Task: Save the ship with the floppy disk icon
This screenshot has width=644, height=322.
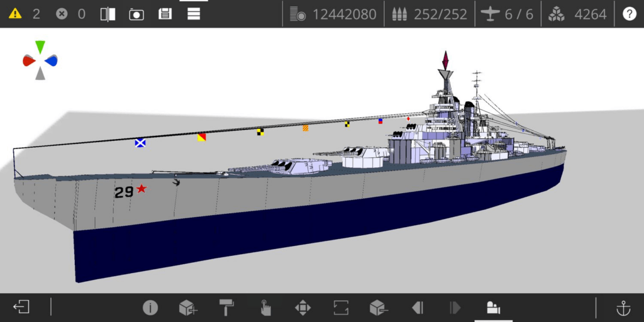Action: [x=165, y=14]
